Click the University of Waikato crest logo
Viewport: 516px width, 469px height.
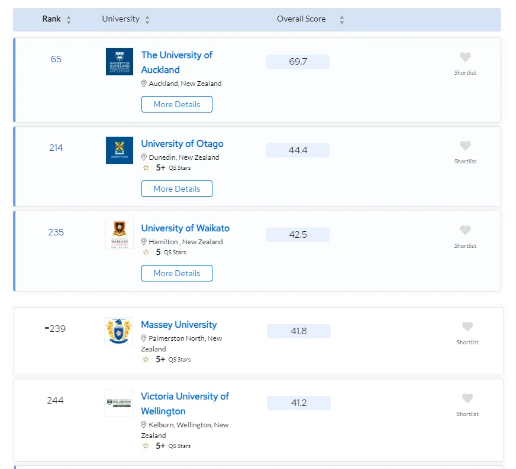coord(119,235)
